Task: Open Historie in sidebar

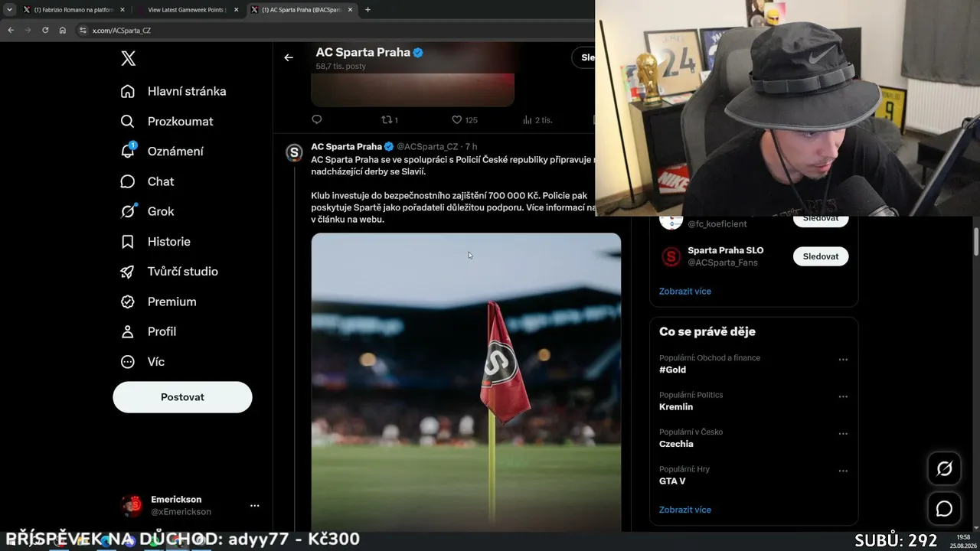Action: (155, 241)
